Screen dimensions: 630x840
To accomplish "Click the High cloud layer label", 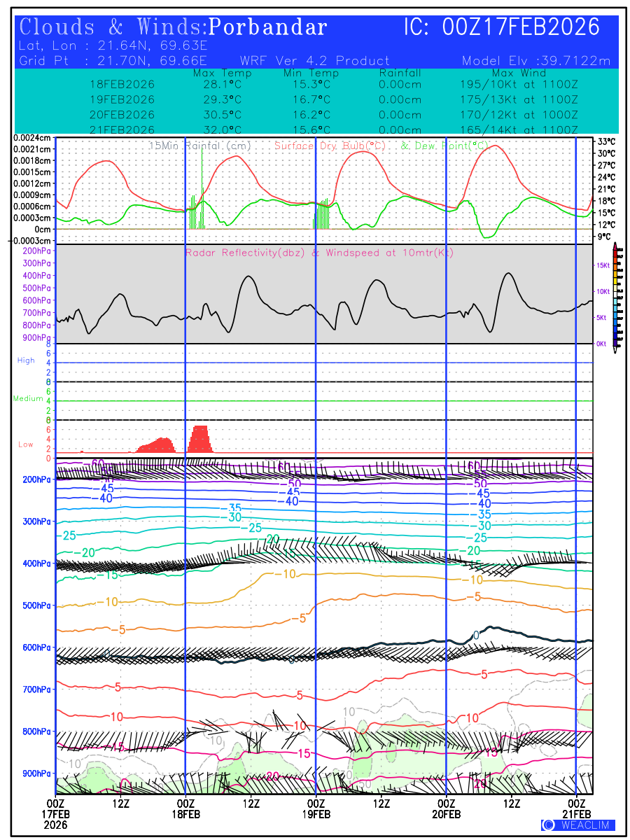I will pyautogui.click(x=26, y=360).
